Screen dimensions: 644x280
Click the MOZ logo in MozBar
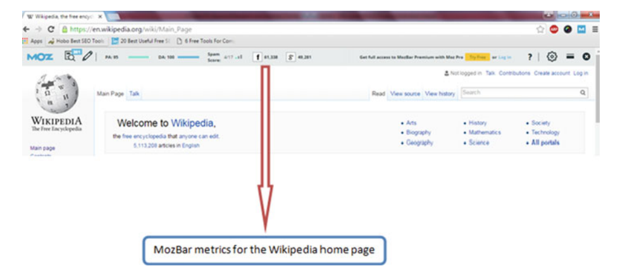click(x=40, y=57)
